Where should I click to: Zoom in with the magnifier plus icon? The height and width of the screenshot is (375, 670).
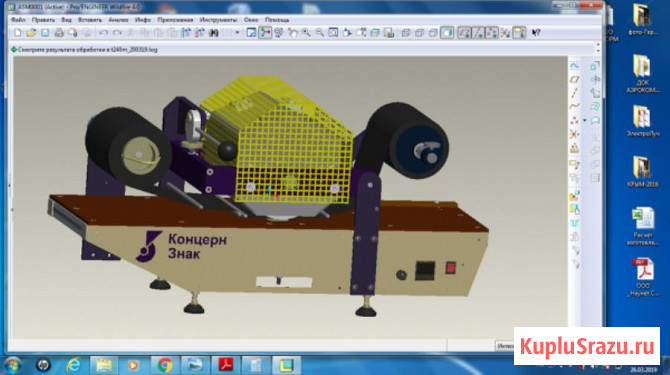click(306, 33)
